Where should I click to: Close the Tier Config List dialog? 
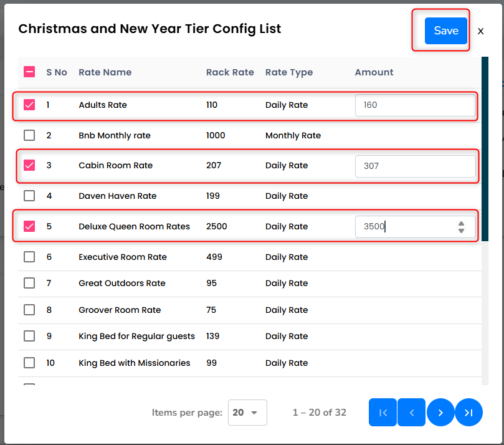pos(480,31)
